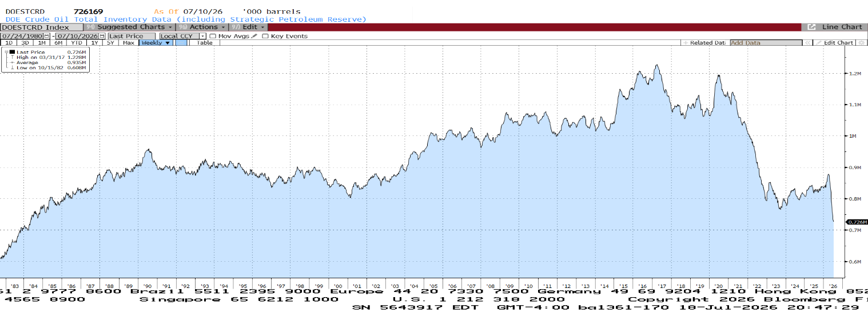Open the Edit dropdown menu
This screenshot has height=324, width=868.
tap(248, 27)
